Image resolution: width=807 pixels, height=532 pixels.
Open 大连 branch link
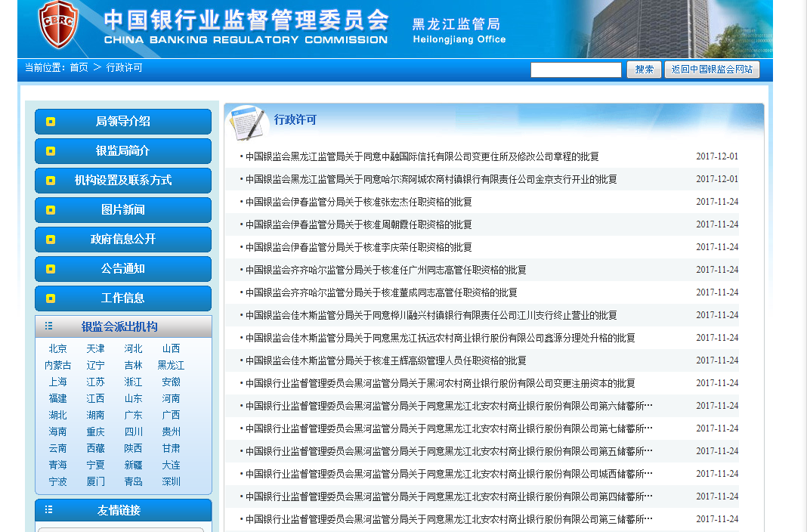tap(171, 465)
